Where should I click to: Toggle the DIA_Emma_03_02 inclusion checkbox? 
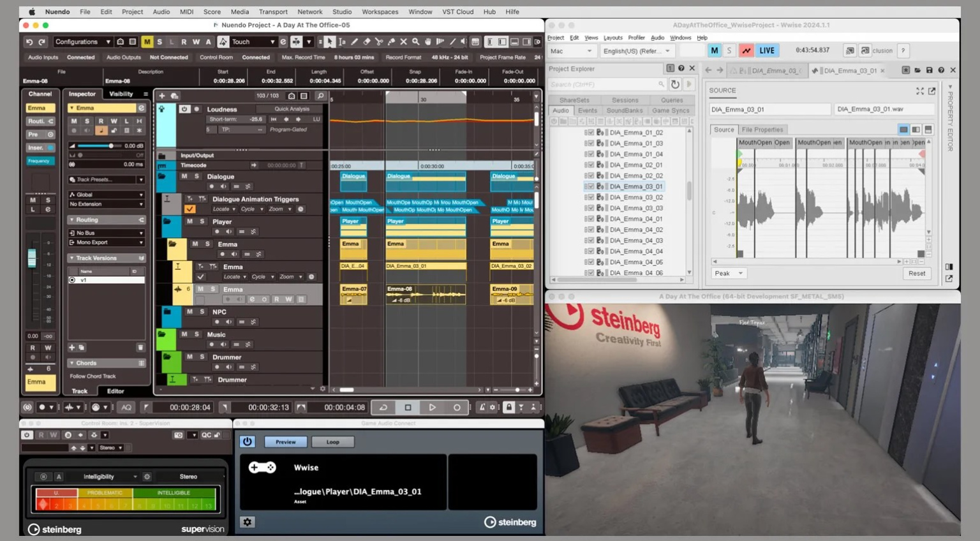click(x=591, y=197)
